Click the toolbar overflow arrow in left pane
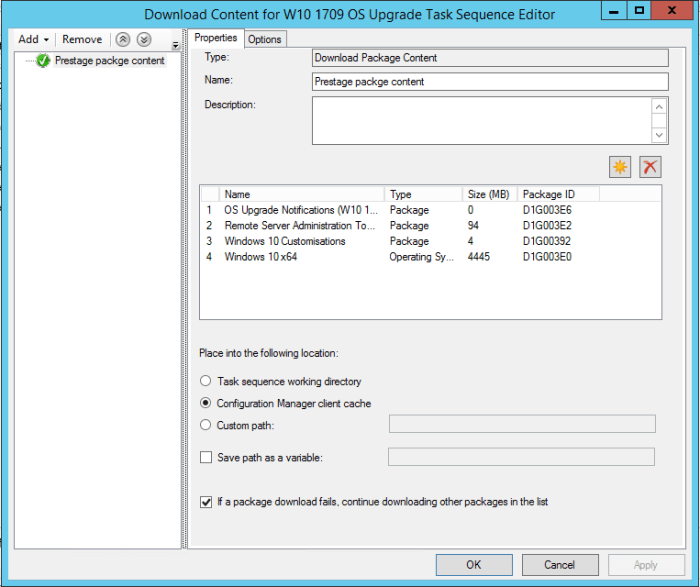Viewport: 700px width, 587px height. [176, 45]
